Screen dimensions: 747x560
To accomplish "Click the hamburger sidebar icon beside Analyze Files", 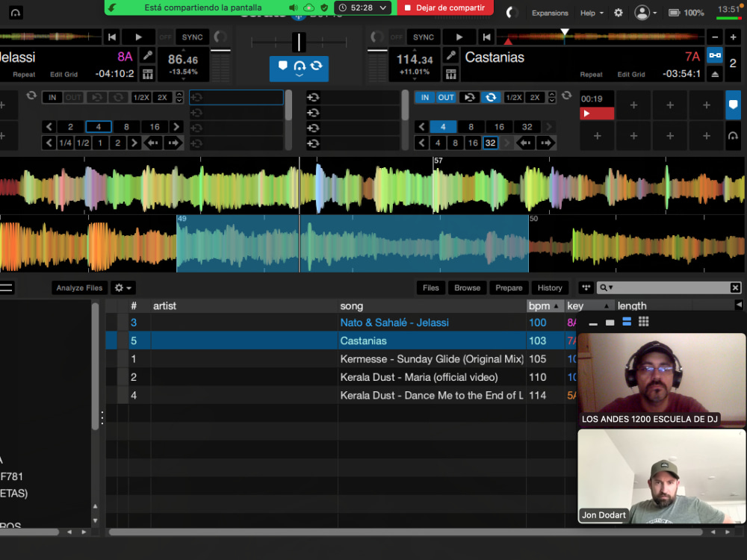I will tap(7, 287).
